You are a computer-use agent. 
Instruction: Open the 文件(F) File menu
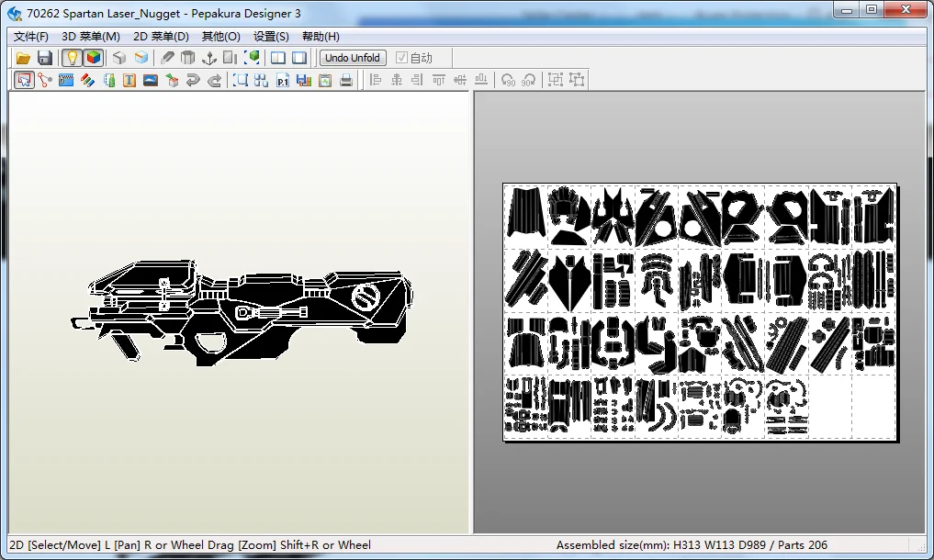(30, 37)
